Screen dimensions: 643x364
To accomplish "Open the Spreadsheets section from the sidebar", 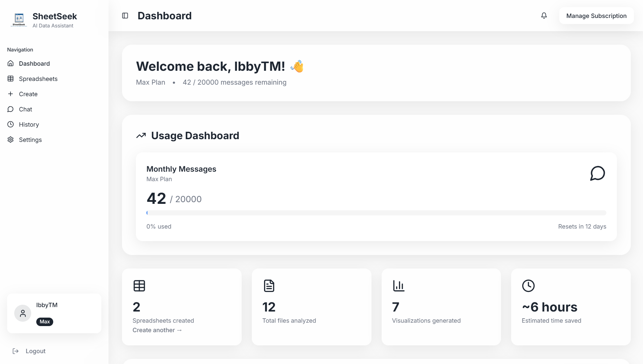I will pos(38,79).
